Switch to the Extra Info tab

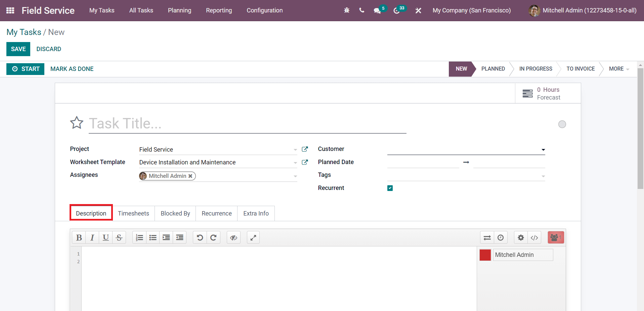pos(256,213)
